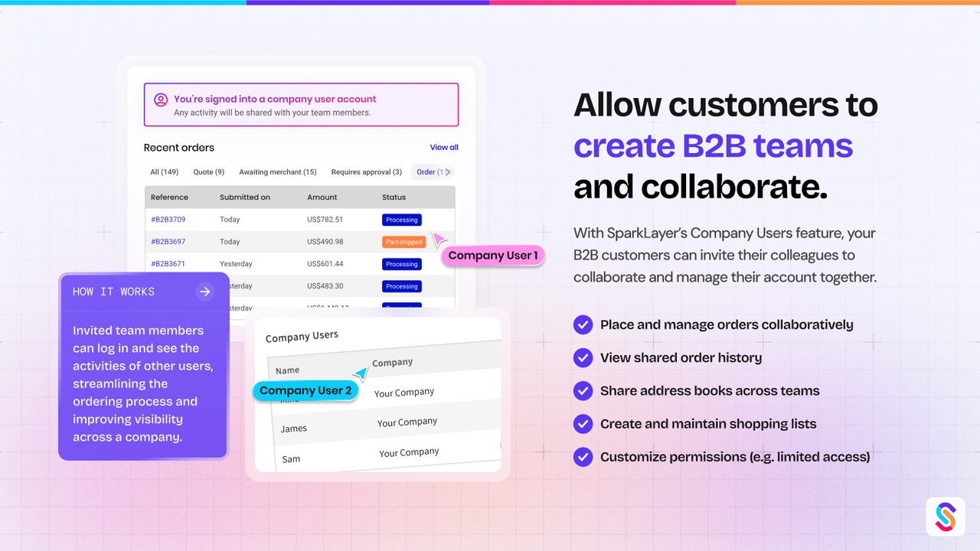Screen dimensions: 980x551
Task: Click the Amount column header
Action: 322,197
